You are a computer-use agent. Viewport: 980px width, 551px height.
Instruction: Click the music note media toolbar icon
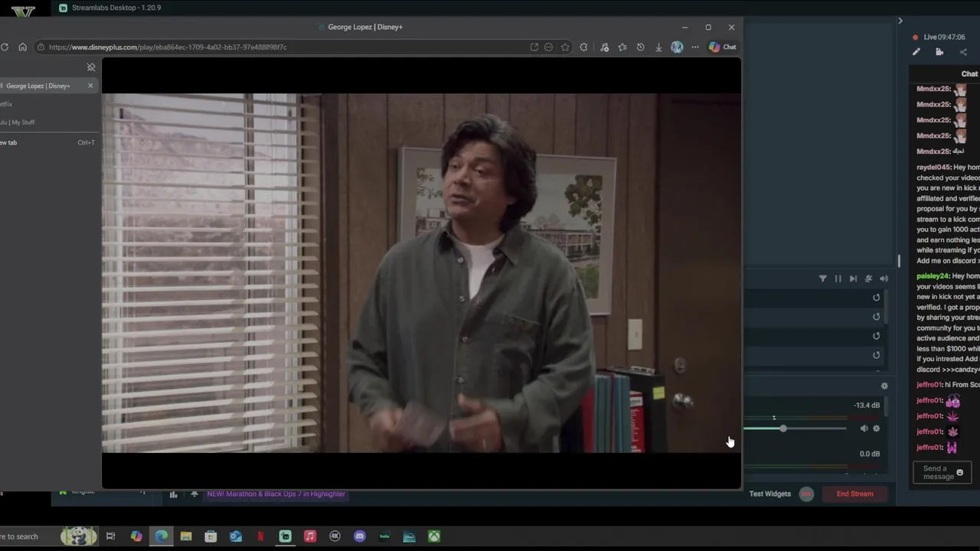coord(604,47)
